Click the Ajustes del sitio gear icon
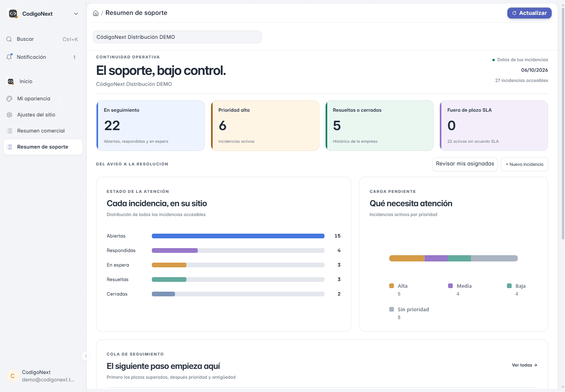The image size is (565, 392). [9, 115]
